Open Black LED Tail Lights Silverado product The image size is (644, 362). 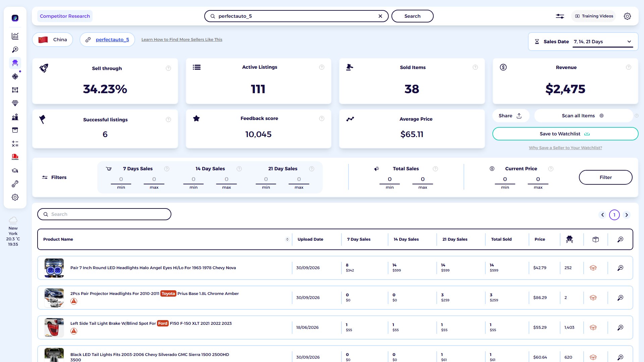[x=150, y=357]
